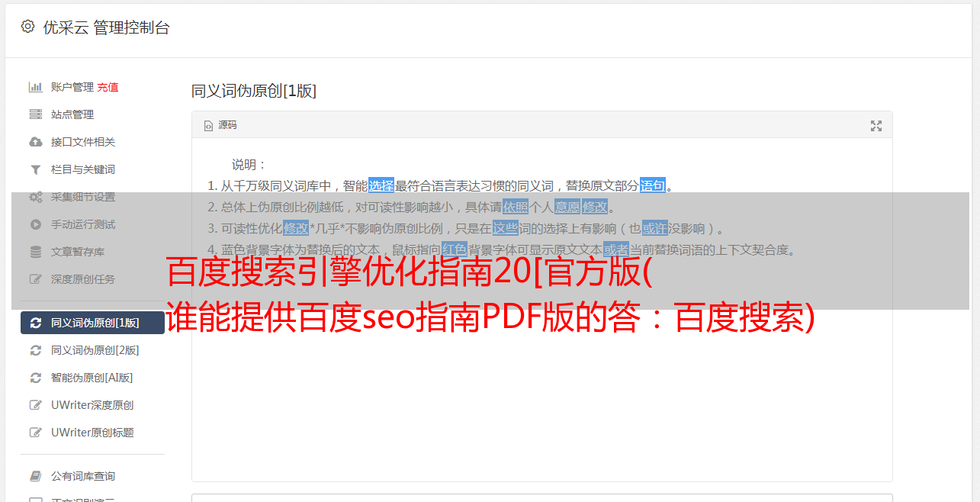The height and width of the screenshot is (502, 980).
Task: Open 公有词库查询 book icon
Action: (35, 476)
